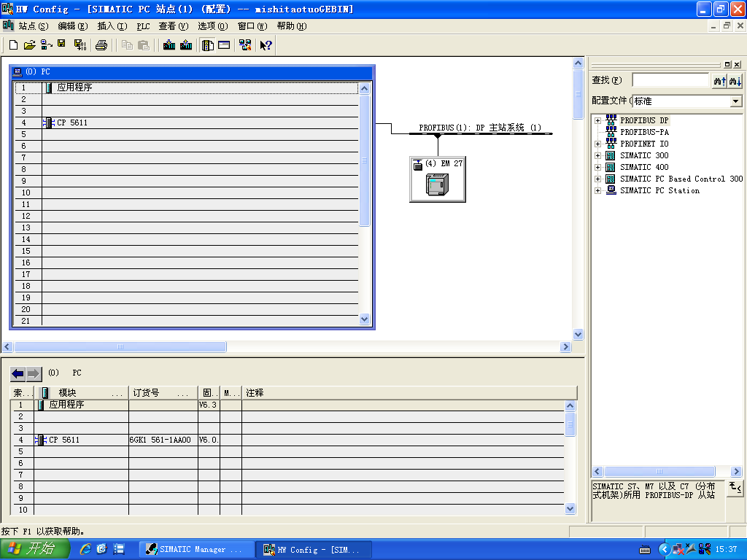Expand SIMATIC PC Based Control 300 node
747x560 pixels.
pyautogui.click(x=598, y=179)
